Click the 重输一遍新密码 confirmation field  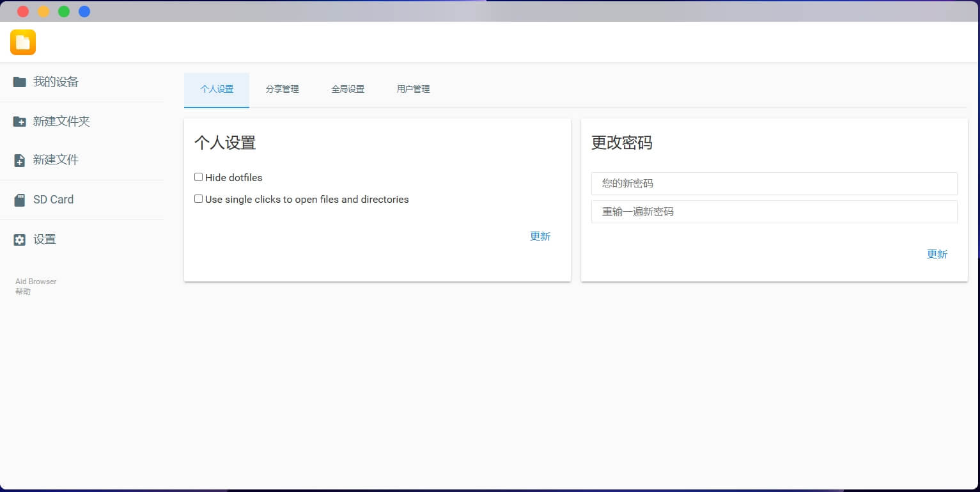774,212
